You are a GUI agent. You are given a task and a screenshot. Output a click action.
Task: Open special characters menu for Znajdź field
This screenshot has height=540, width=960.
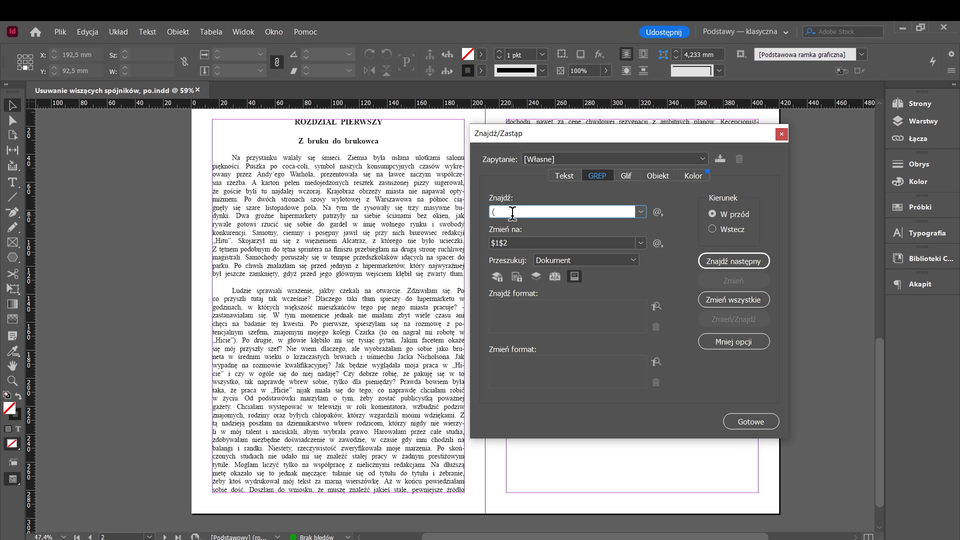click(658, 212)
